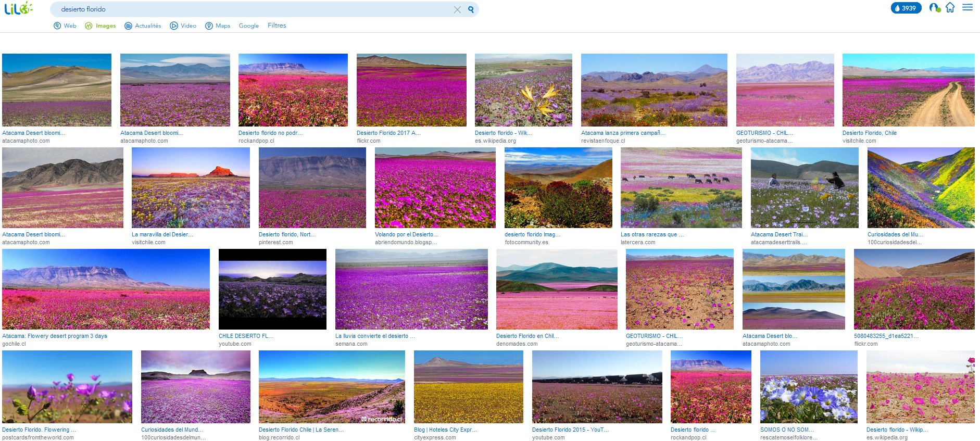Viewport: 980px width, 441px height.
Task: Click the Lilo logo
Action: coord(18,8)
